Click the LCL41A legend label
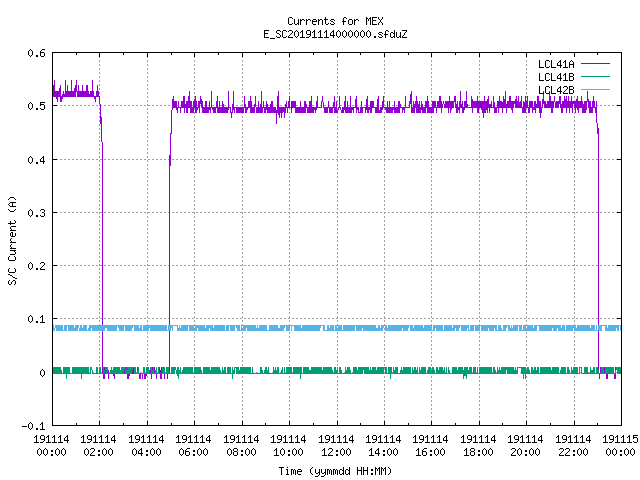The width and height of the screenshot is (640, 480). click(556, 64)
